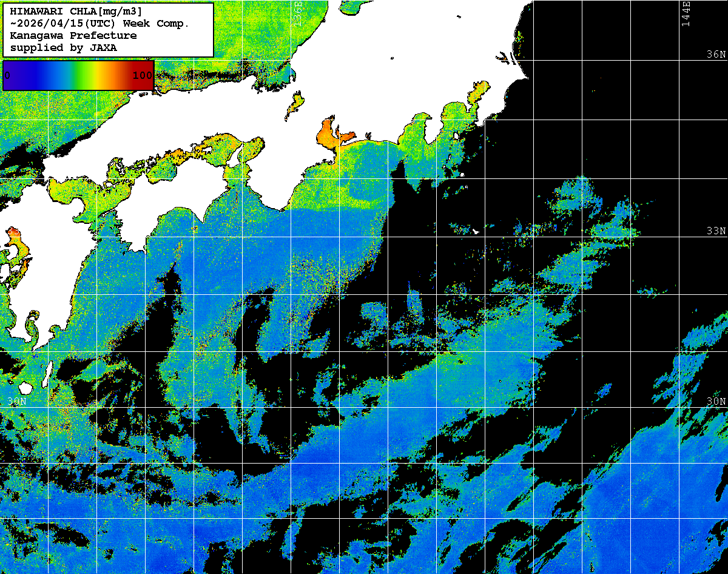
Task: Click the 30N label on right edge
Action: coord(716,402)
